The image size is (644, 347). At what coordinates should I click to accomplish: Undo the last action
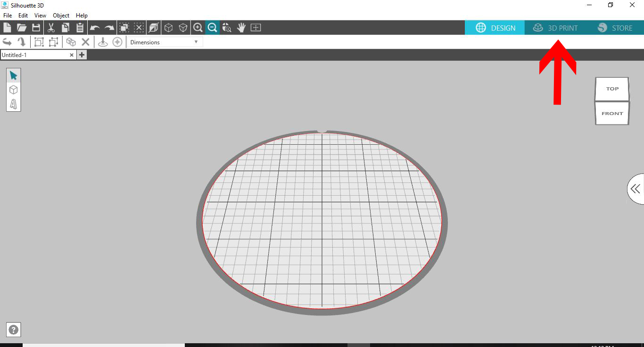point(95,28)
